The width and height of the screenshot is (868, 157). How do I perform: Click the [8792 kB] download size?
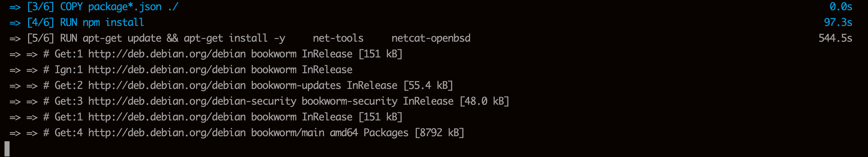point(439,133)
